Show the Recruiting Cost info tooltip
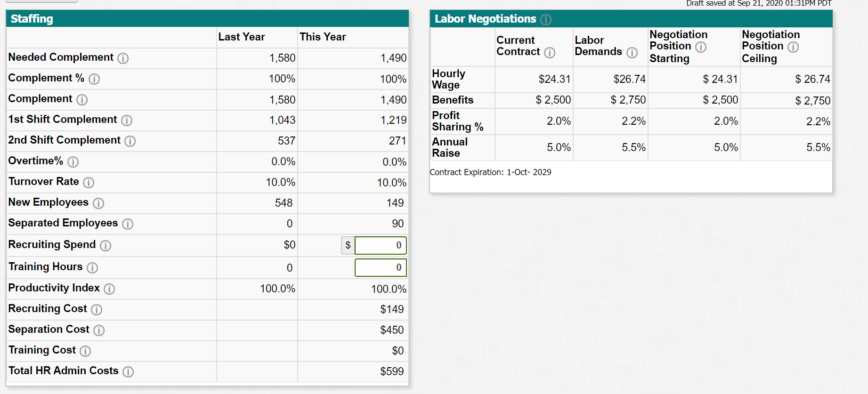This screenshot has width=868, height=394. [x=97, y=310]
